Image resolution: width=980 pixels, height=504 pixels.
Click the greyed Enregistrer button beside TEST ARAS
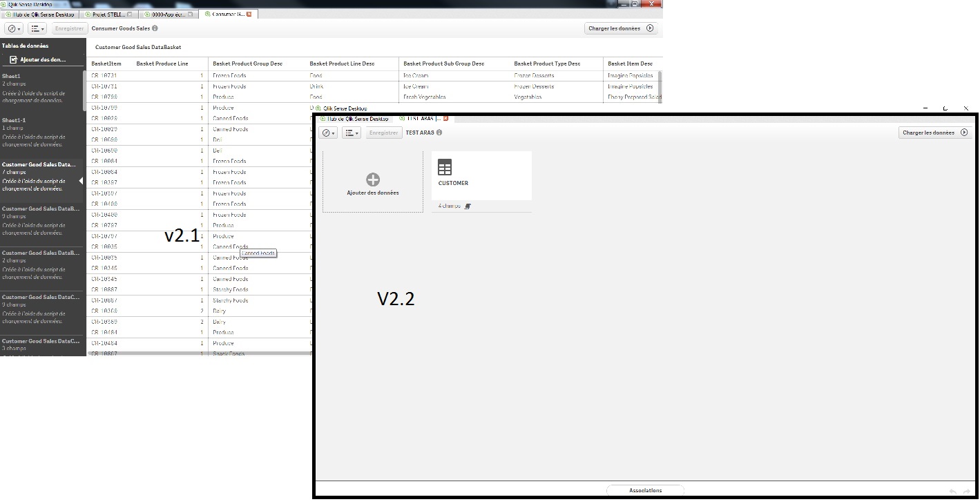[384, 133]
